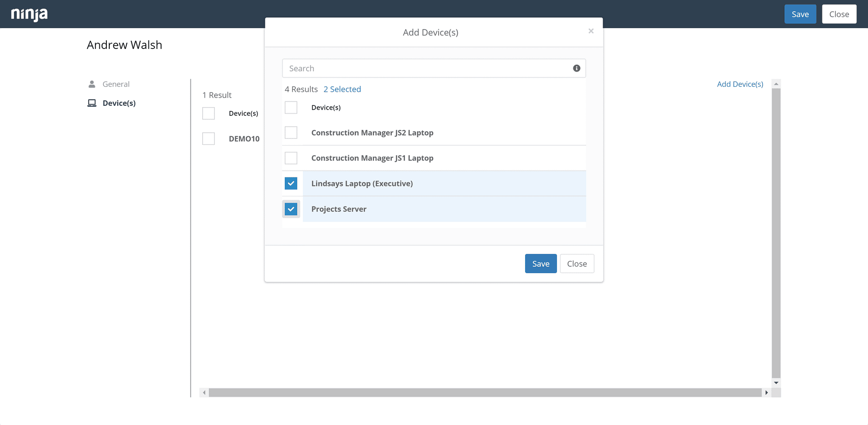Viewport: 868px width, 425px height.
Task: Open the Add Device(s) link on the right
Action: click(740, 84)
